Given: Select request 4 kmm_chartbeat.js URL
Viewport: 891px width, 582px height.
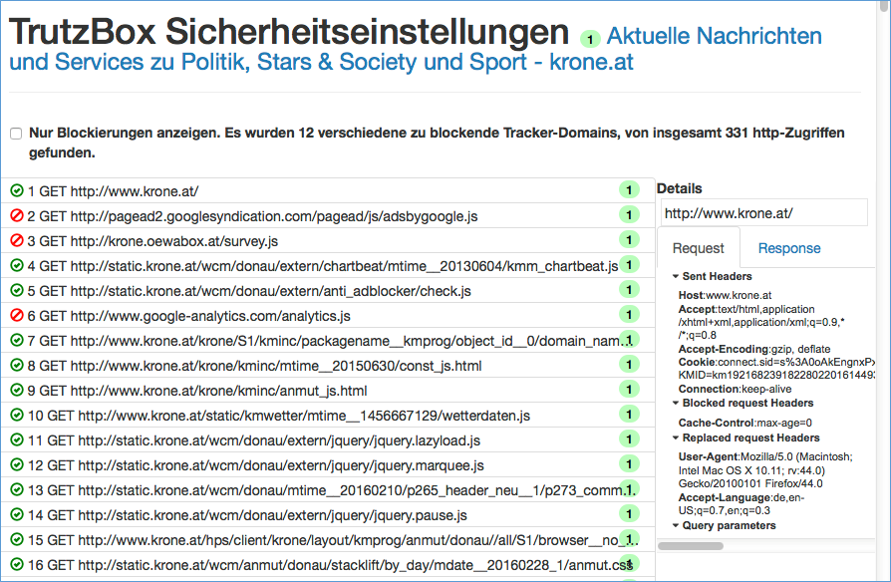Looking at the screenshot, I should pyautogui.click(x=323, y=266).
